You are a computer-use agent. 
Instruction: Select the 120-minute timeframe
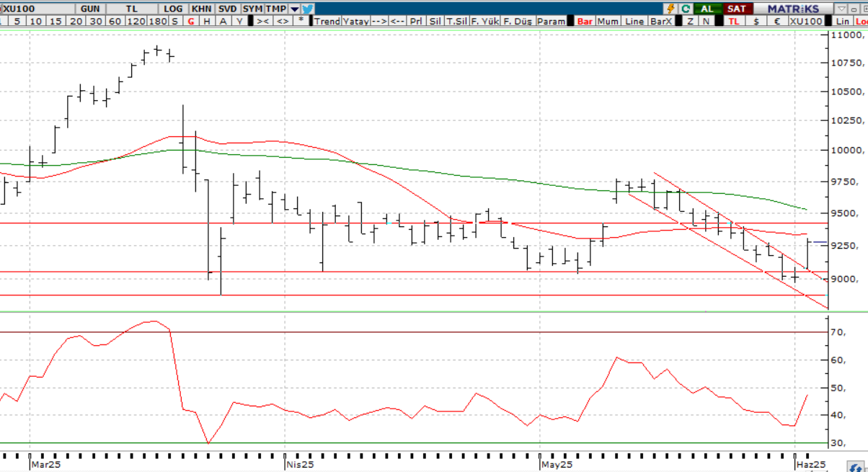click(x=136, y=22)
